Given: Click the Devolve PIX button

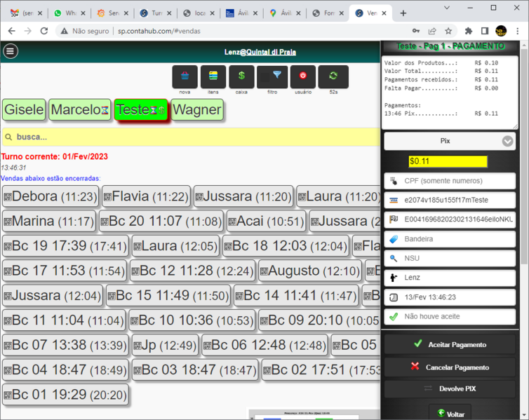Looking at the screenshot, I should coord(450,388).
